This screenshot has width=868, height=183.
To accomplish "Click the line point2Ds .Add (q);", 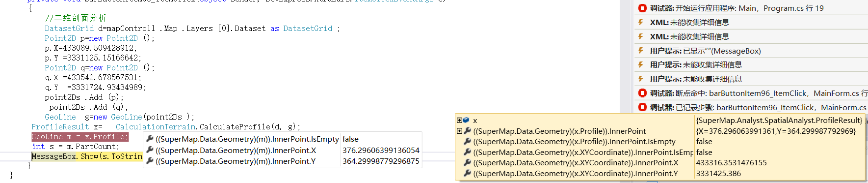I will click(x=88, y=107).
